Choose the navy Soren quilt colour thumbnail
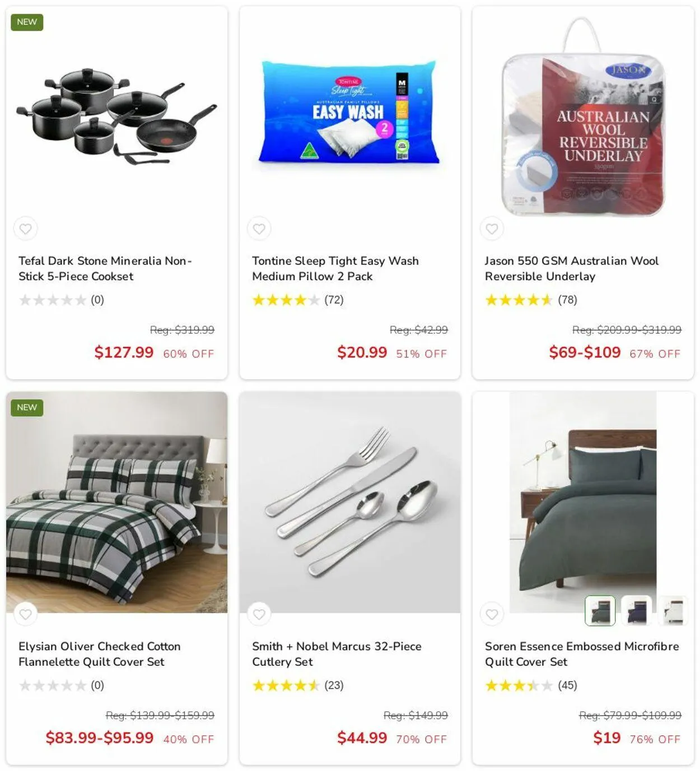The height and width of the screenshot is (771, 700). coord(636,610)
